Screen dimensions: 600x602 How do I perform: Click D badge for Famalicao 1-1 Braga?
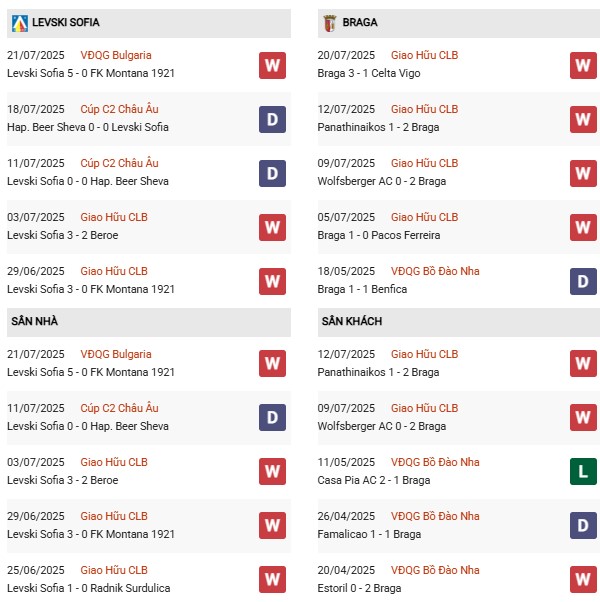[x=583, y=525]
